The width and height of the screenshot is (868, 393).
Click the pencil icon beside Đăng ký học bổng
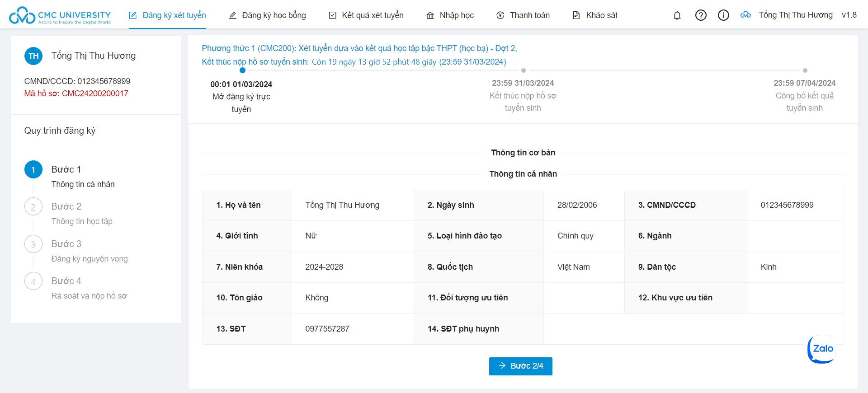pos(233,15)
